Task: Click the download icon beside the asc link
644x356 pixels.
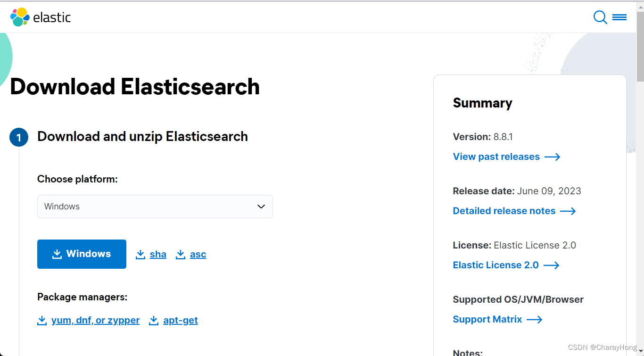Action: 181,254
